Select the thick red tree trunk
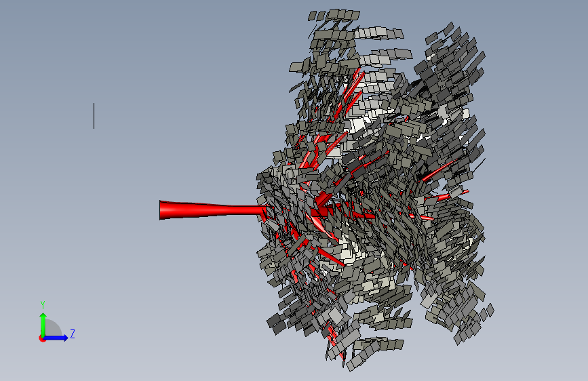The width and height of the screenshot is (588, 381). [212, 210]
